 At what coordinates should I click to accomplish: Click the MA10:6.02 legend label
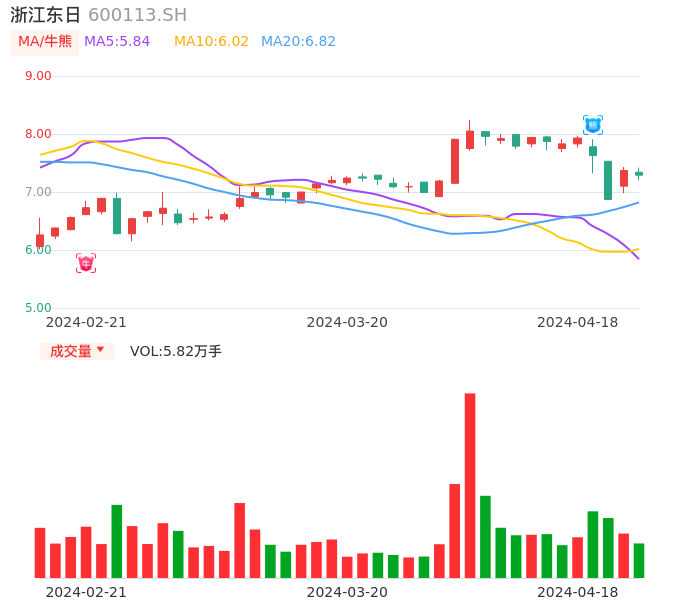[211, 42]
